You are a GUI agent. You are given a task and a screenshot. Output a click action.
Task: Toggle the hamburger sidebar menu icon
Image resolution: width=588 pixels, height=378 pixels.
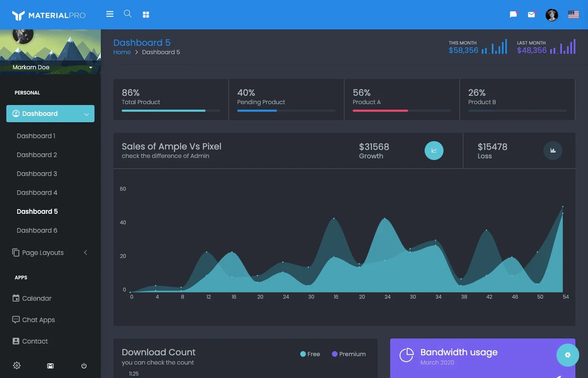coord(110,14)
